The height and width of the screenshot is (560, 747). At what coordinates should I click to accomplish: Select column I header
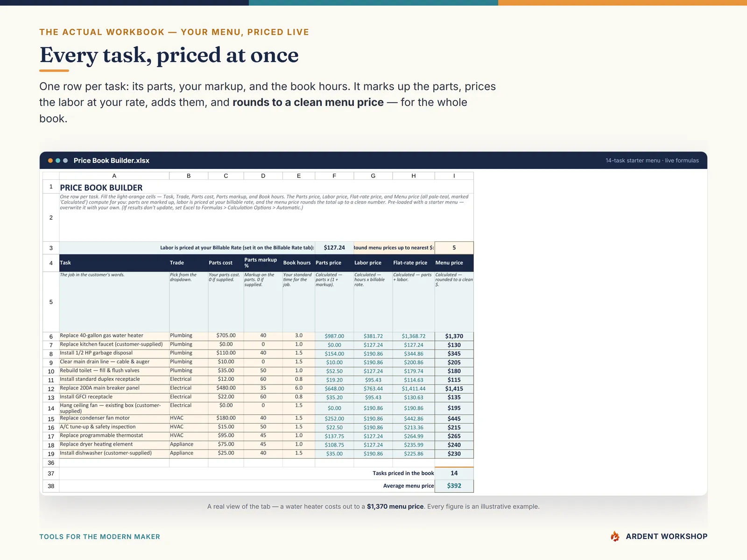tap(454, 176)
